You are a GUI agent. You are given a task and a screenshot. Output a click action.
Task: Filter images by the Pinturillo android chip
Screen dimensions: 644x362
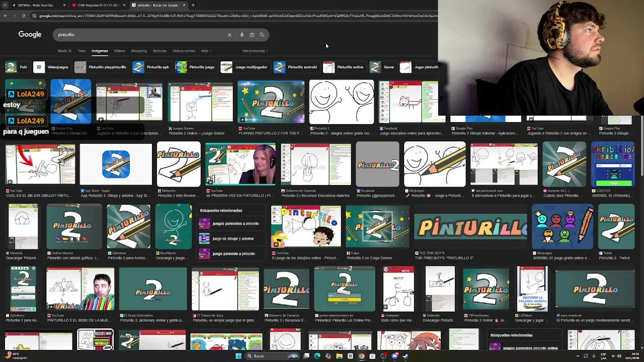tap(296, 67)
